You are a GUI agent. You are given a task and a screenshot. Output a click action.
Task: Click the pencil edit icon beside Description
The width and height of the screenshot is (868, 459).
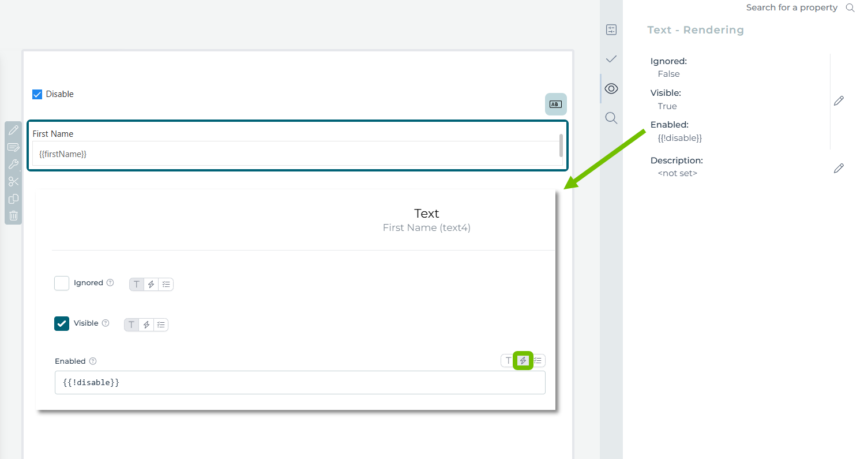tap(839, 168)
